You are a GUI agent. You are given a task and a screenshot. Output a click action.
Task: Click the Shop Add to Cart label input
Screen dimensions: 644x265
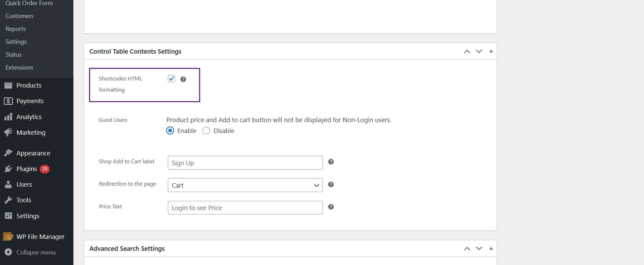pos(245,163)
